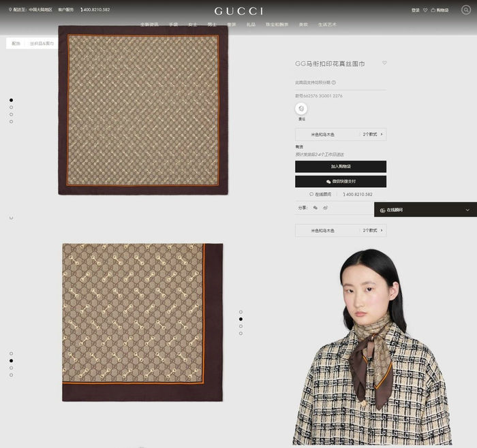
Task: Open 童装 navigation menu
Action: [232, 25]
